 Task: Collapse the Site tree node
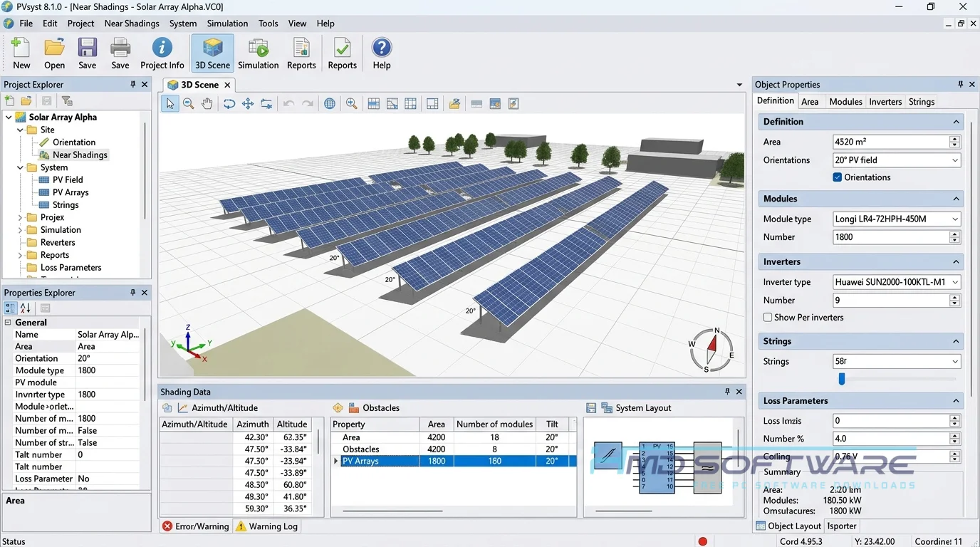tap(20, 130)
